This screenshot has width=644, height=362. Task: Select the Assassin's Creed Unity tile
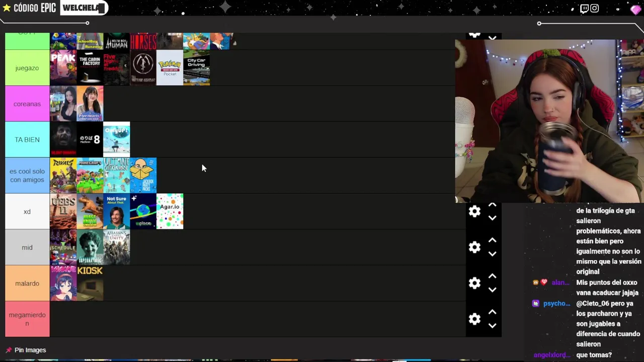116,247
